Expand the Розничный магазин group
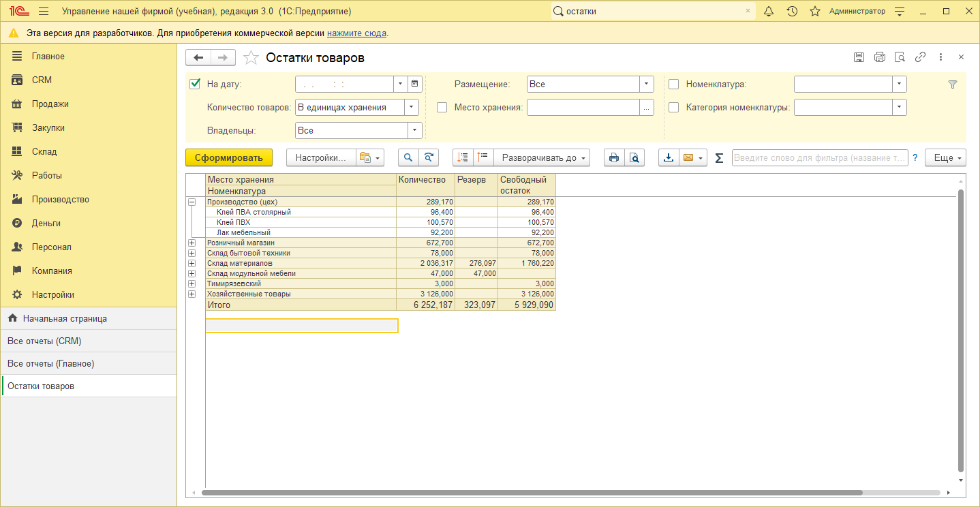 click(x=192, y=243)
